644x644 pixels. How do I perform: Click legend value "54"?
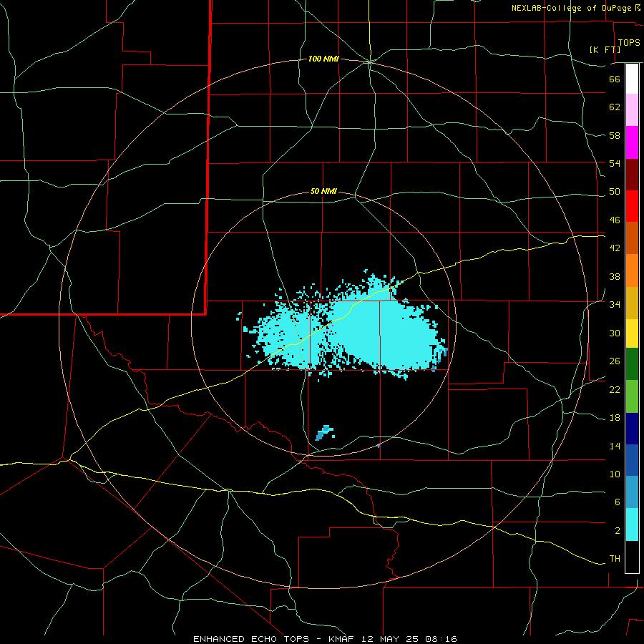coord(615,163)
